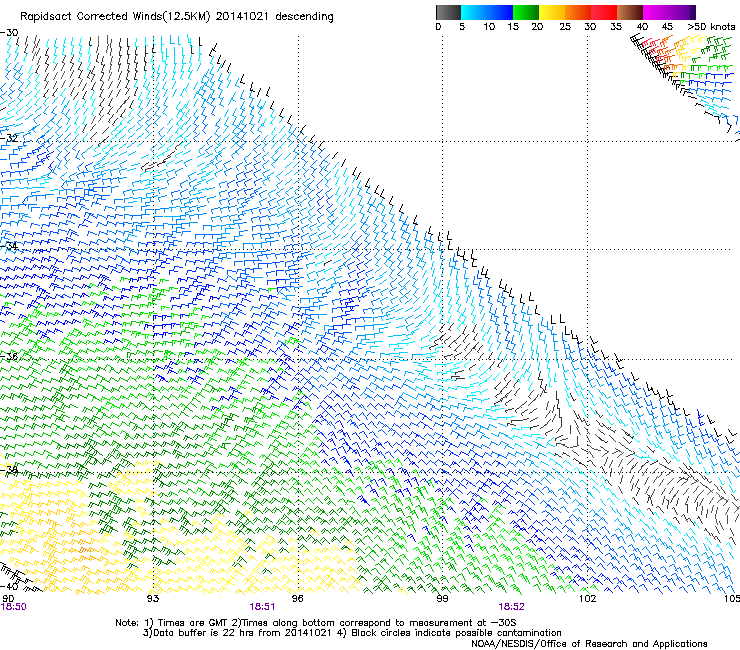Click the 'Note: 1) Times are GMT' line
The width and height of the screenshot is (740, 650).
coord(316,623)
